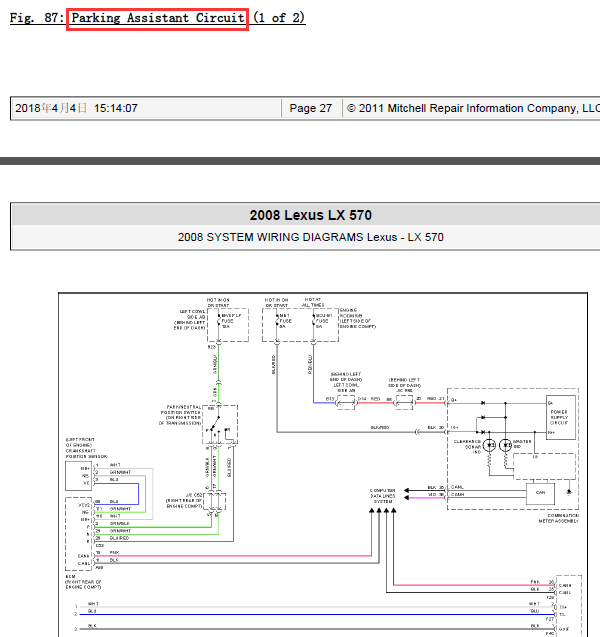This screenshot has width=600, height=637.
Task: Click the "CAN" block in the combination meter
Action: [540, 493]
